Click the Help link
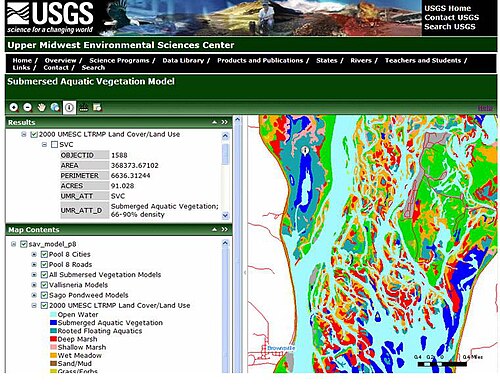This screenshot has width=500, height=385. coord(485,108)
